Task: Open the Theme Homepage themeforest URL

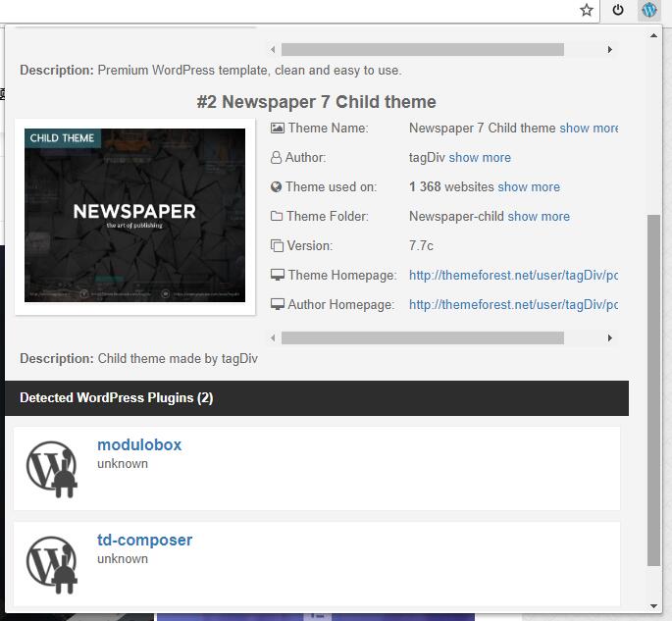Action: click(513, 276)
